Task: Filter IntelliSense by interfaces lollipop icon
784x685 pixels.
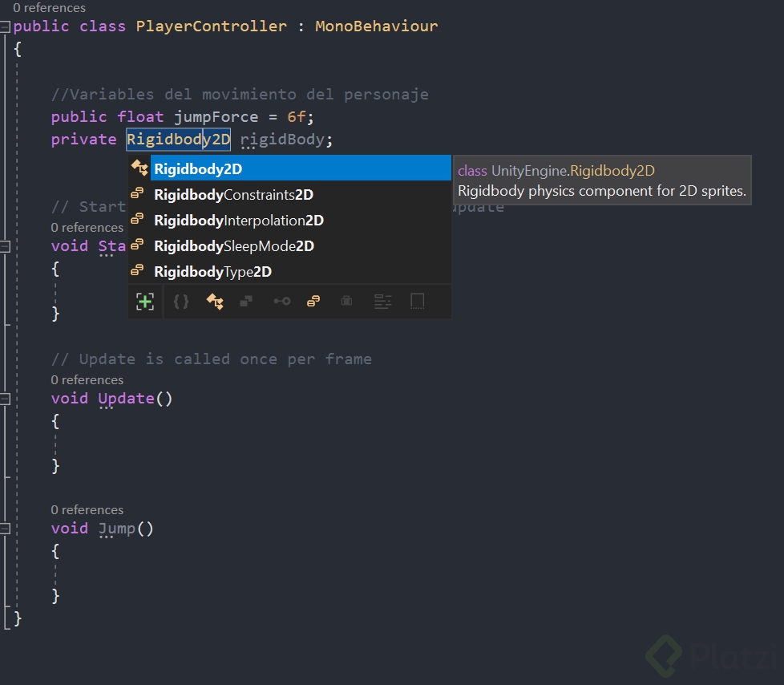Action: [x=282, y=302]
